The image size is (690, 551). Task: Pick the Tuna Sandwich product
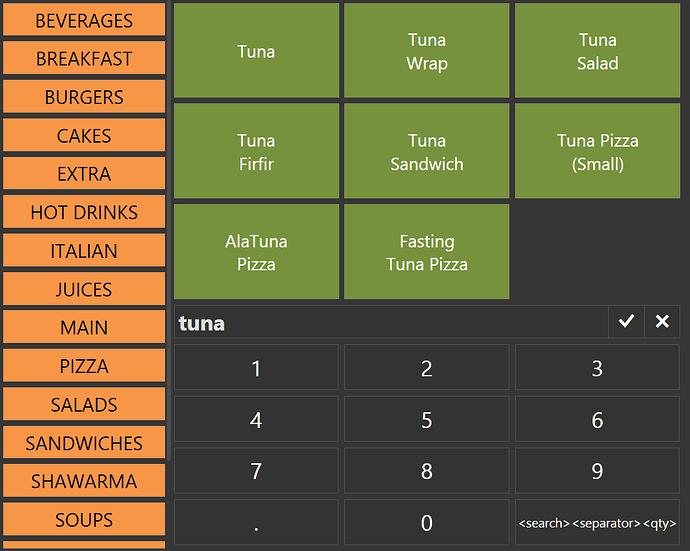427,152
